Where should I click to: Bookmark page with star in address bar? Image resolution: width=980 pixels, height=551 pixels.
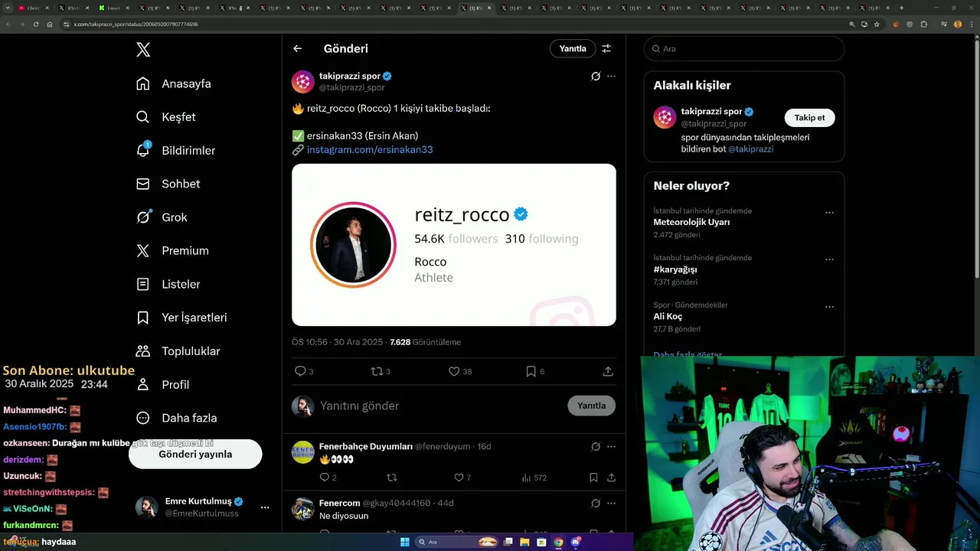click(x=877, y=24)
